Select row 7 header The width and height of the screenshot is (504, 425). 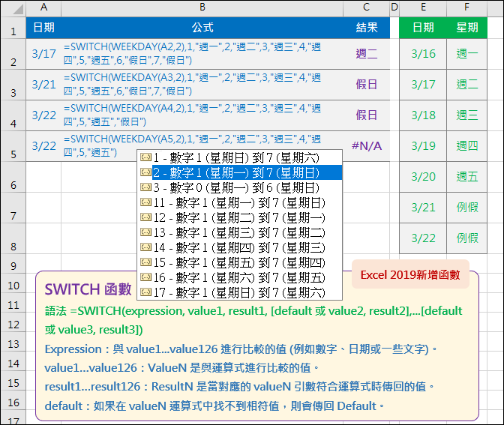[13, 208]
